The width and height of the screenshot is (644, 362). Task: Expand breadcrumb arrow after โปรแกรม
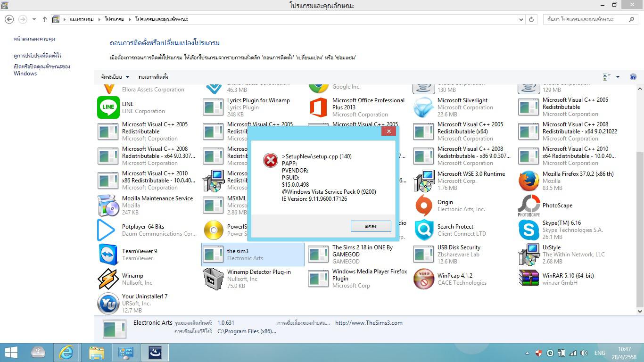point(130,19)
